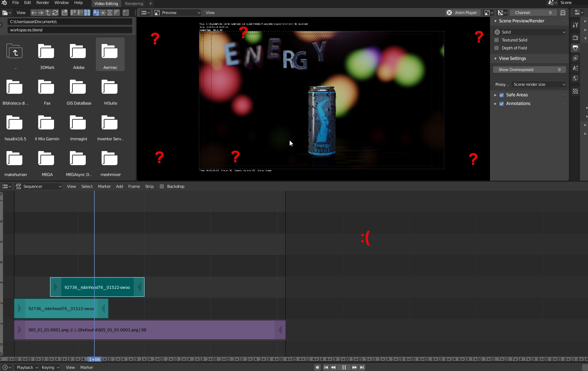The width and height of the screenshot is (588, 371).
Task: Open the Add menu in sequencer
Action: [x=119, y=186]
